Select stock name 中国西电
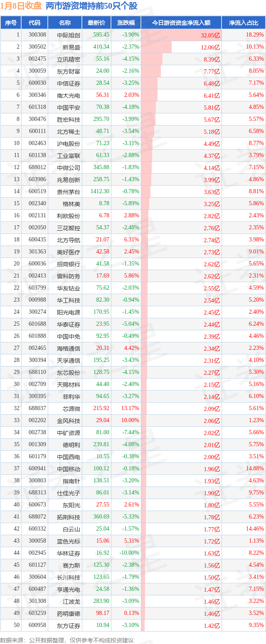Screen dimensions: 266x644 (x=69, y=457)
